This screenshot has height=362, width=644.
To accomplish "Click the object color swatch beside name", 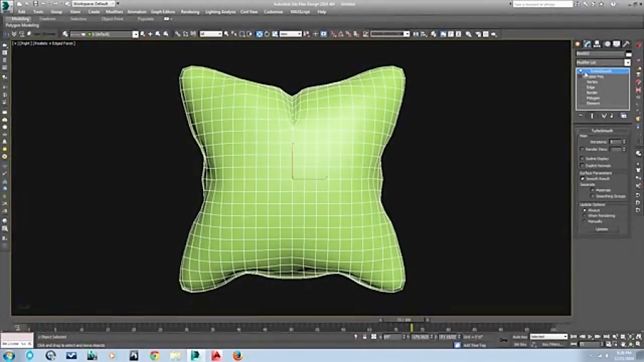I will 629,54.
